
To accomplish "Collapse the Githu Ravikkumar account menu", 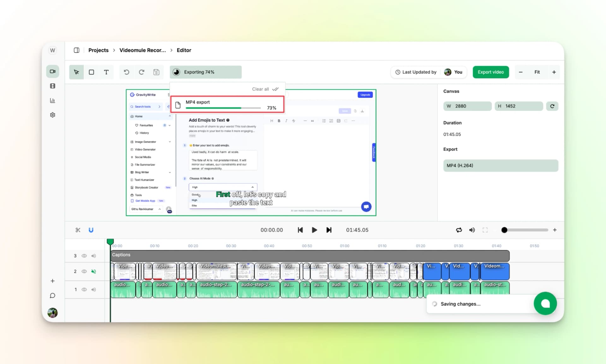I will (x=160, y=209).
